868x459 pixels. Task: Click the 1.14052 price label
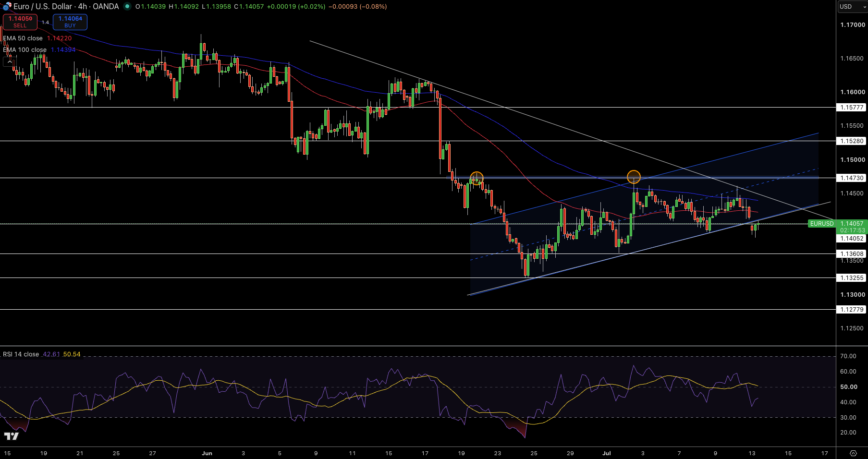tap(852, 239)
